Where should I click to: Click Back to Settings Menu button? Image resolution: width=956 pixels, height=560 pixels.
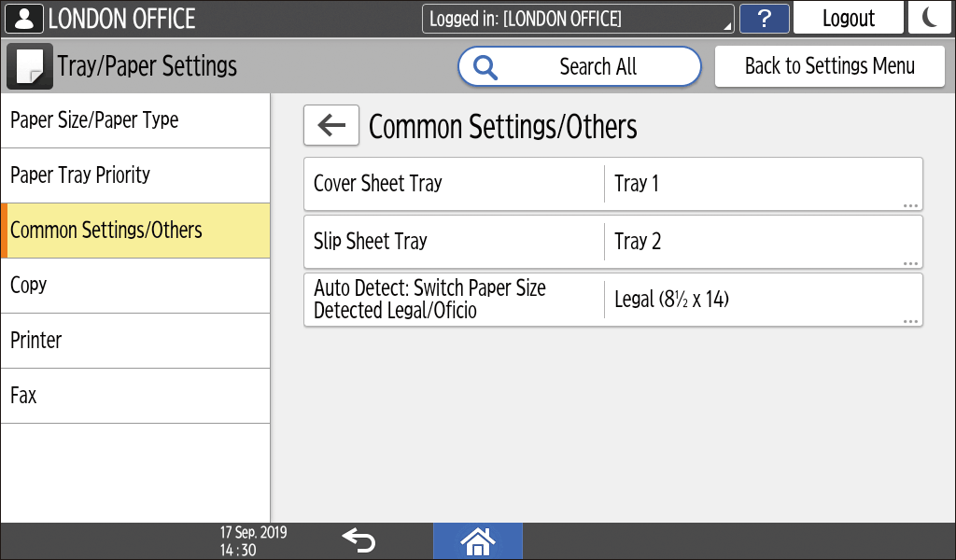coord(830,66)
